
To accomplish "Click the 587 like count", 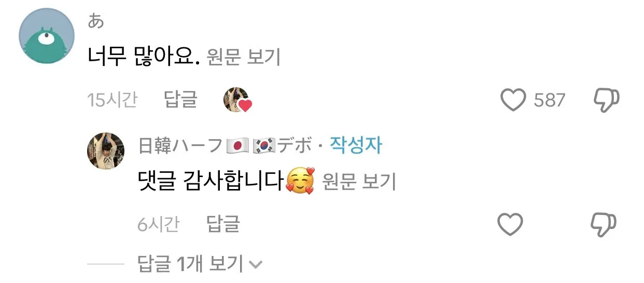I will (x=549, y=100).
